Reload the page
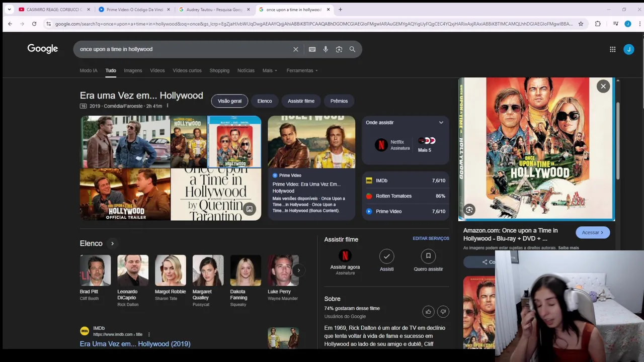Screen dimensions: 644x362 (x=34, y=24)
